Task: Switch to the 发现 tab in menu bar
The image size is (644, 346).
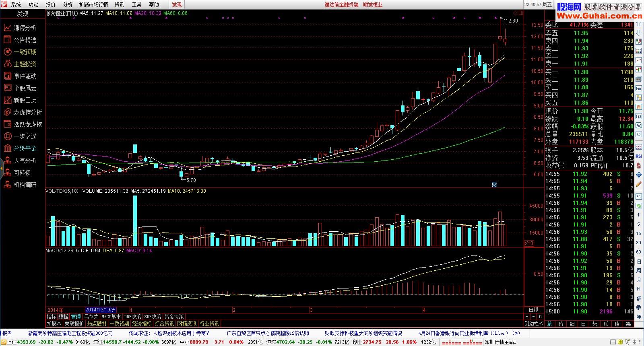Action: (x=177, y=4)
